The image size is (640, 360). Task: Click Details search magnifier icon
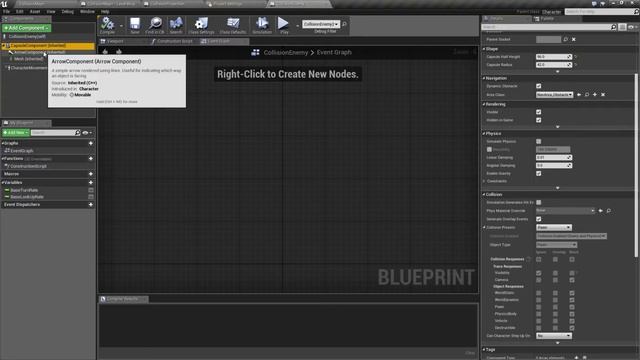tap(613, 27)
